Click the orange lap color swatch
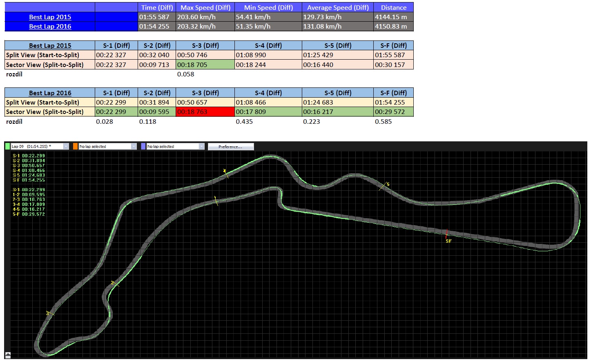This screenshot has width=591, height=364. click(x=75, y=146)
